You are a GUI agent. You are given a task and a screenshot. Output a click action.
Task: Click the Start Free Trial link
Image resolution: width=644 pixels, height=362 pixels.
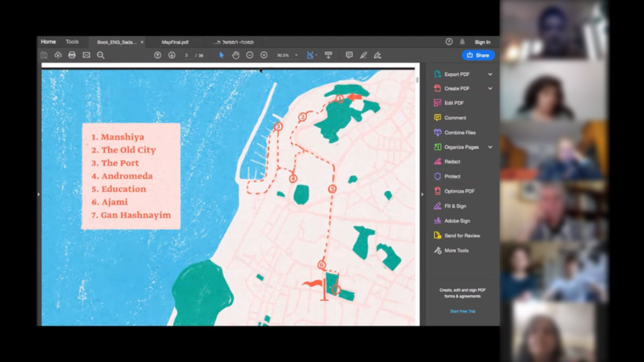pyautogui.click(x=462, y=311)
